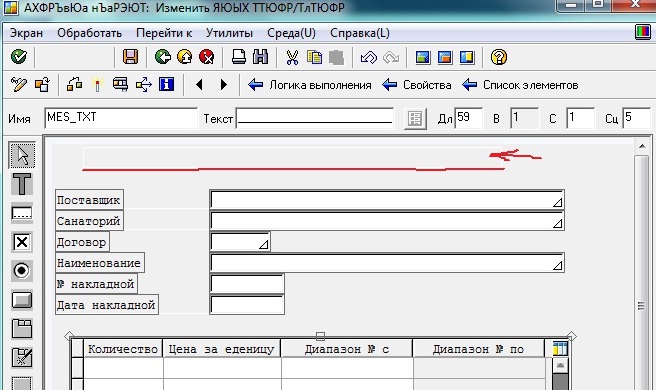Select the Radio button element tool
The height and width of the screenshot is (390, 656).
(22, 271)
